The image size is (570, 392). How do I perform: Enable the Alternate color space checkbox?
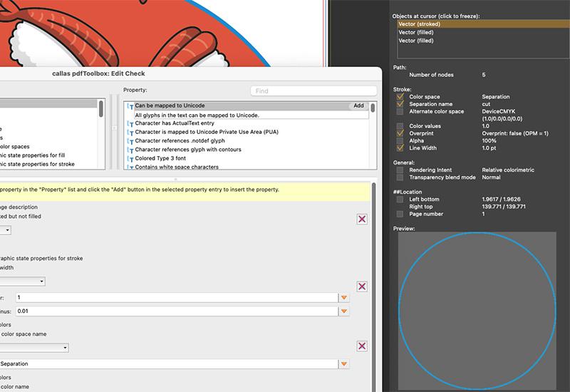400,112
